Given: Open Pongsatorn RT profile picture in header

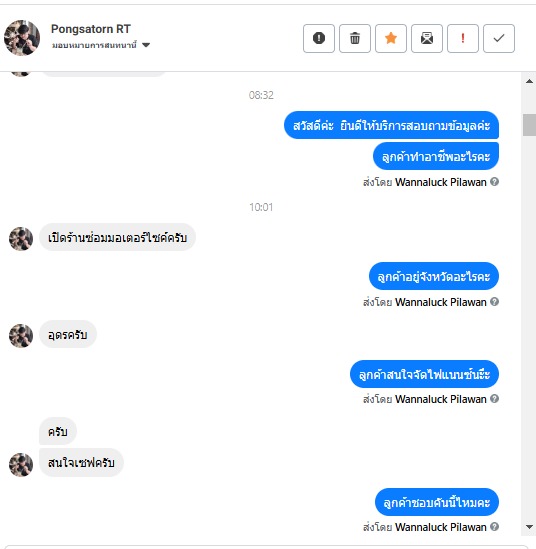Looking at the screenshot, I should (22, 38).
